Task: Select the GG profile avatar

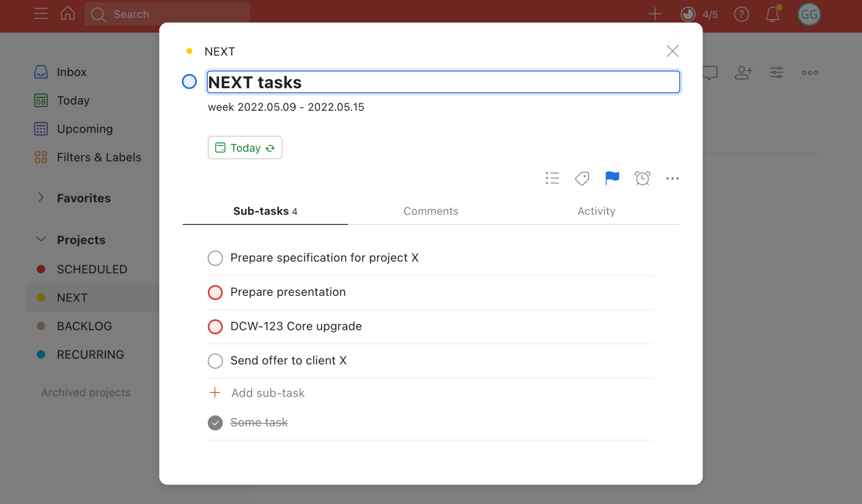Action: point(809,14)
